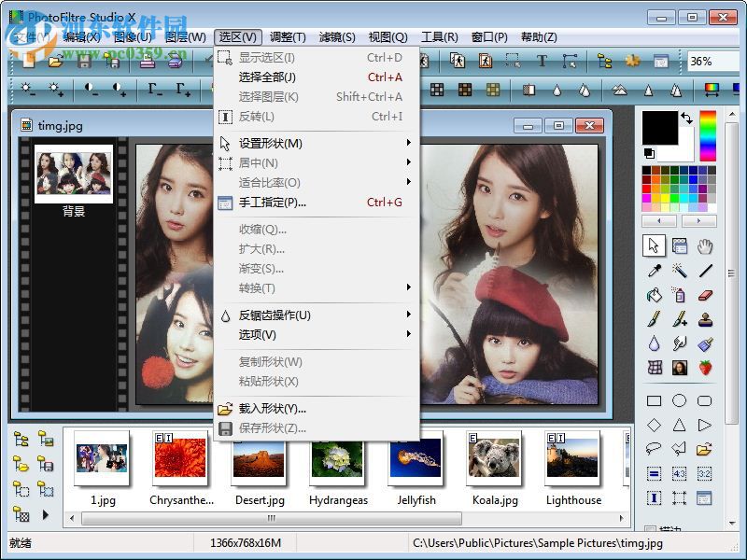Open the Koala.jpg thumbnail

tap(495, 459)
